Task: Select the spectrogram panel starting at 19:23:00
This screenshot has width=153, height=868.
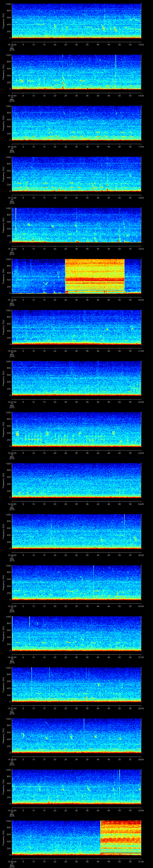Action: click(x=77, y=481)
